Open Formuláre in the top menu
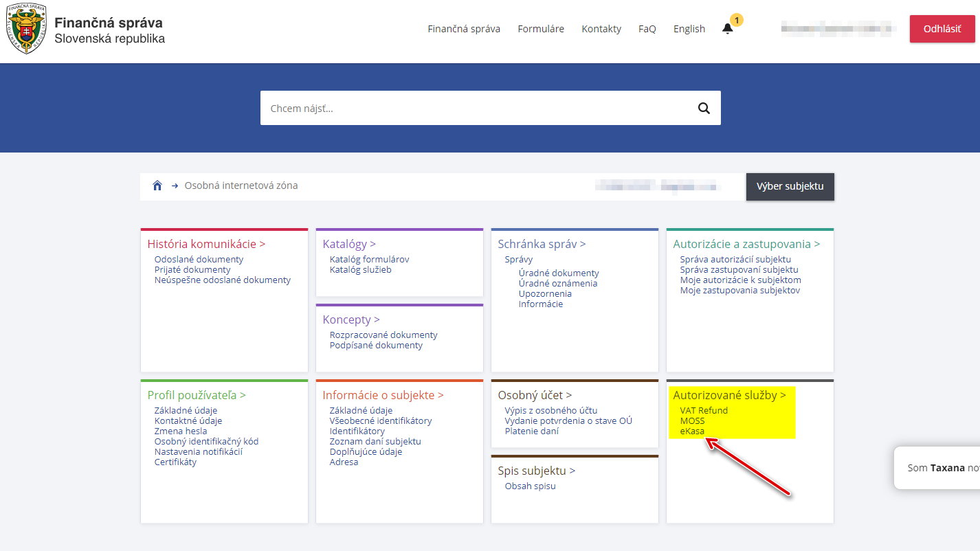The image size is (980, 551). pos(541,29)
